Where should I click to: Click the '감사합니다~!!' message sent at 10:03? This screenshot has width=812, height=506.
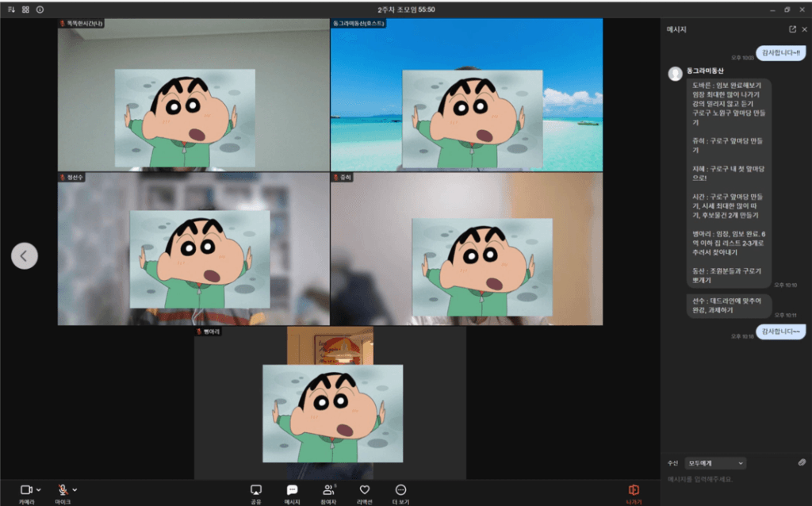coord(780,53)
